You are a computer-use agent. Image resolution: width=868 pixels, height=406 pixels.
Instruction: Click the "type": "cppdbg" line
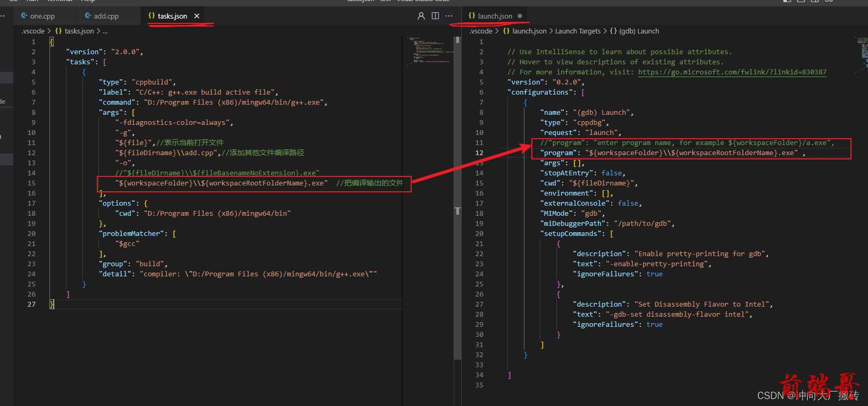pos(574,123)
